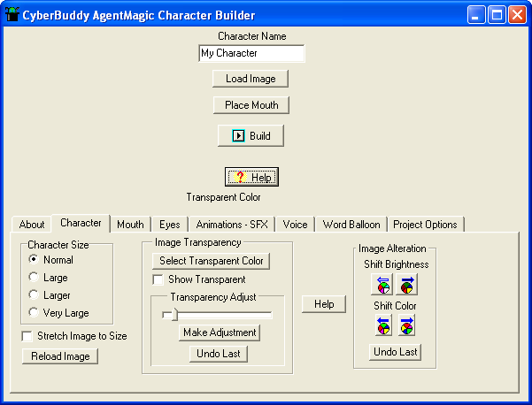Enable Stretch Image to Size checkbox
Image resolution: width=532 pixels, height=405 pixels.
[x=27, y=336]
